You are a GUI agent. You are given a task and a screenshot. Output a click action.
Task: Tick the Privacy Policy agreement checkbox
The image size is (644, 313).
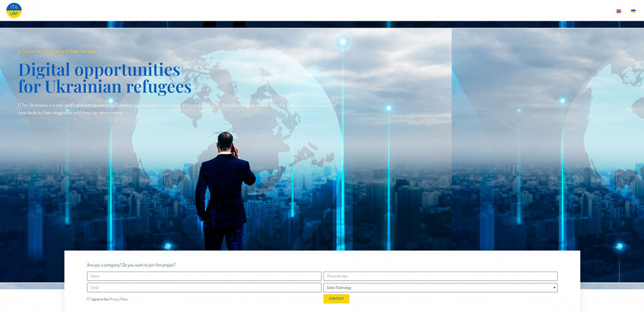[x=89, y=299]
